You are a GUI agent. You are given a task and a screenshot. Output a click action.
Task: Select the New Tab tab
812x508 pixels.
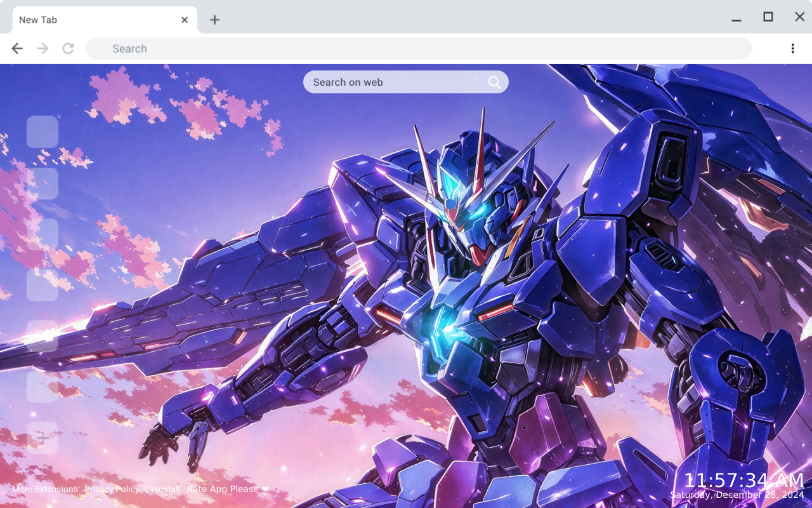105,20
